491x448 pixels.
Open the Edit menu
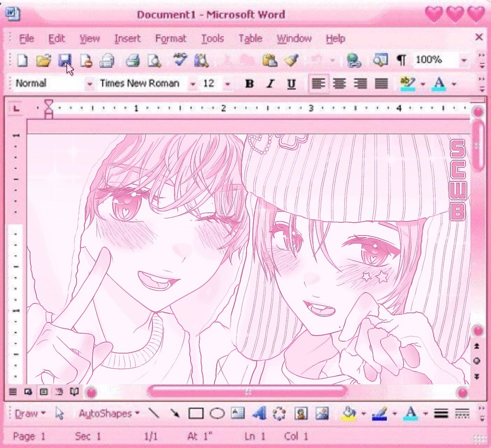56,39
